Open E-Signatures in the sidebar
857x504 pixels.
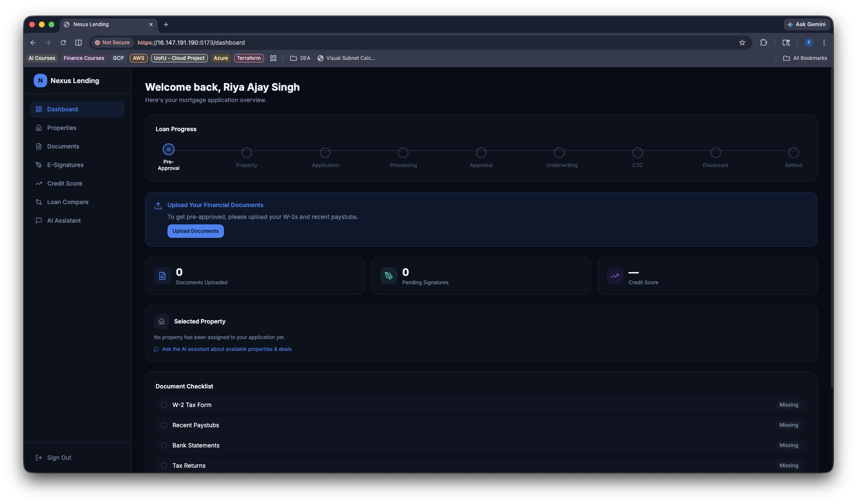pyautogui.click(x=65, y=165)
